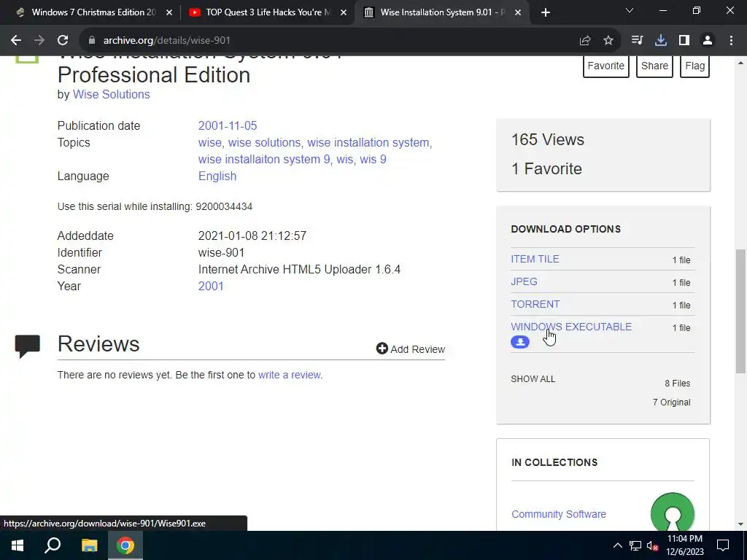Image resolution: width=747 pixels, height=560 pixels.
Task: Open Windows taskbar search
Action: (53, 545)
